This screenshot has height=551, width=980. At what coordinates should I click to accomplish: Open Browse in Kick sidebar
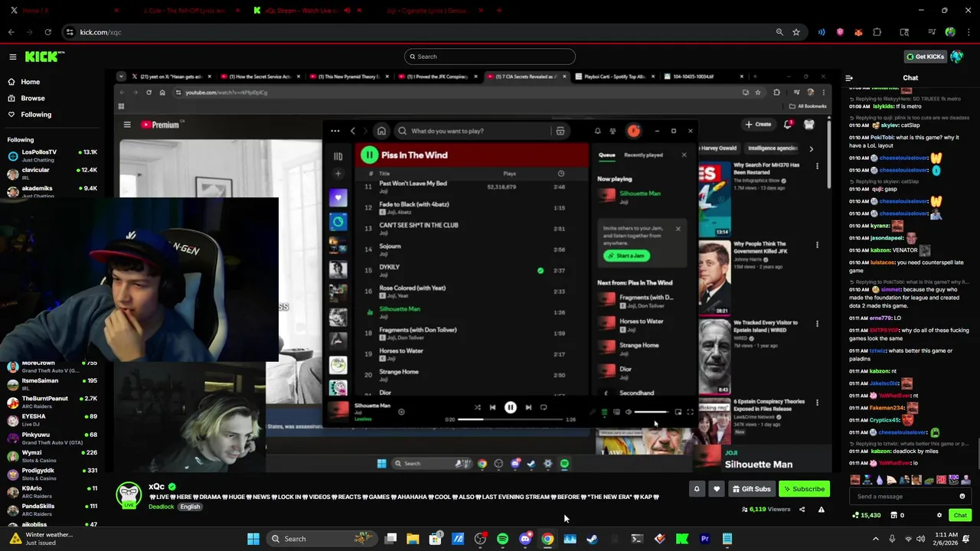(x=33, y=98)
